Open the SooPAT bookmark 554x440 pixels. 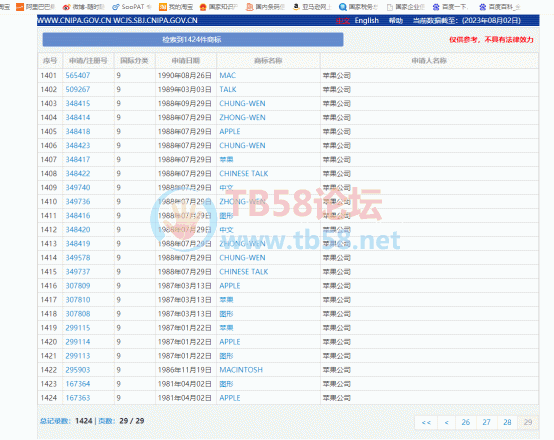(x=131, y=7)
